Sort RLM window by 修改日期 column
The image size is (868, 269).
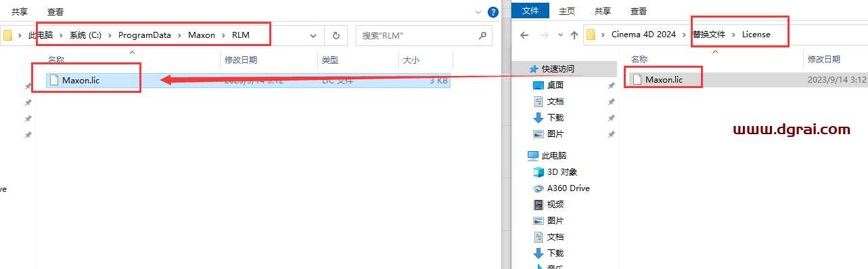point(241,60)
